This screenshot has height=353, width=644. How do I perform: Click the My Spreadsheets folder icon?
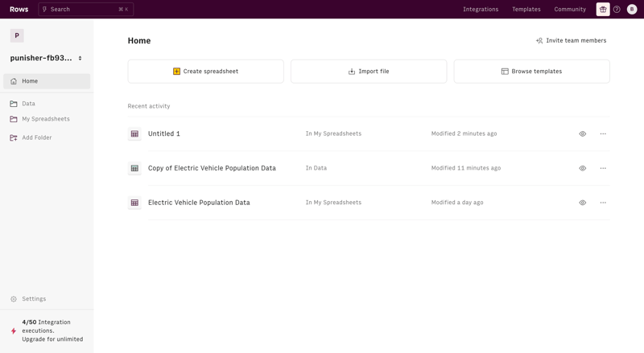click(x=14, y=119)
